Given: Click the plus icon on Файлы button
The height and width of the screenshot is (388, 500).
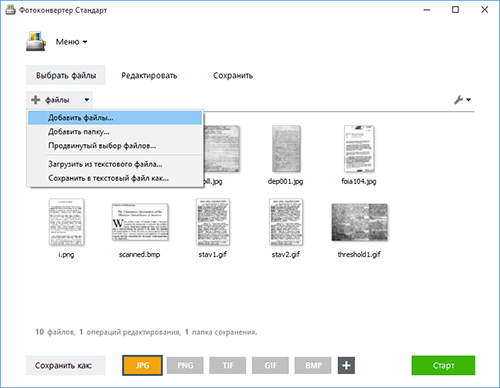Looking at the screenshot, I should [x=36, y=100].
